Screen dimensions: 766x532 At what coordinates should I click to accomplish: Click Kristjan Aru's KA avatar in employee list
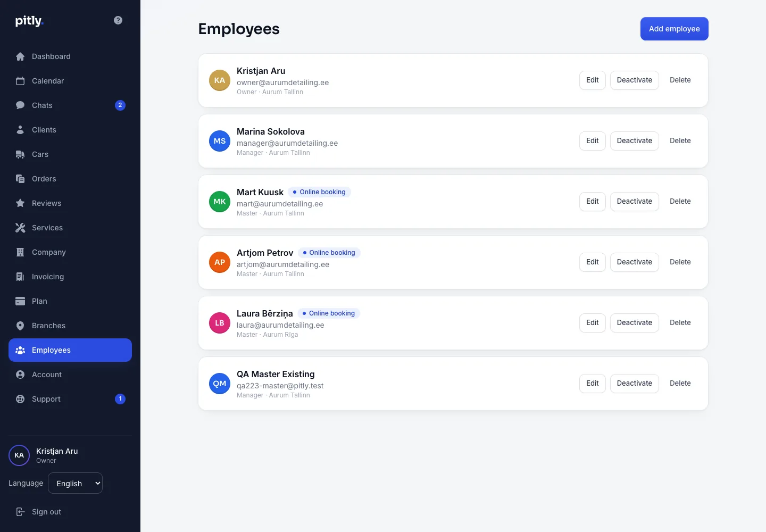(220, 80)
